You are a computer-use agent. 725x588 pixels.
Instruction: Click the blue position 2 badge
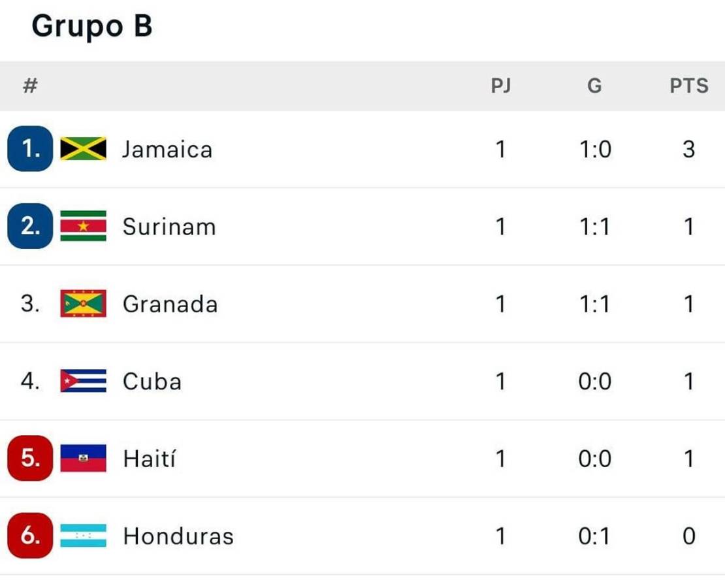pyautogui.click(x=30, y=226)
